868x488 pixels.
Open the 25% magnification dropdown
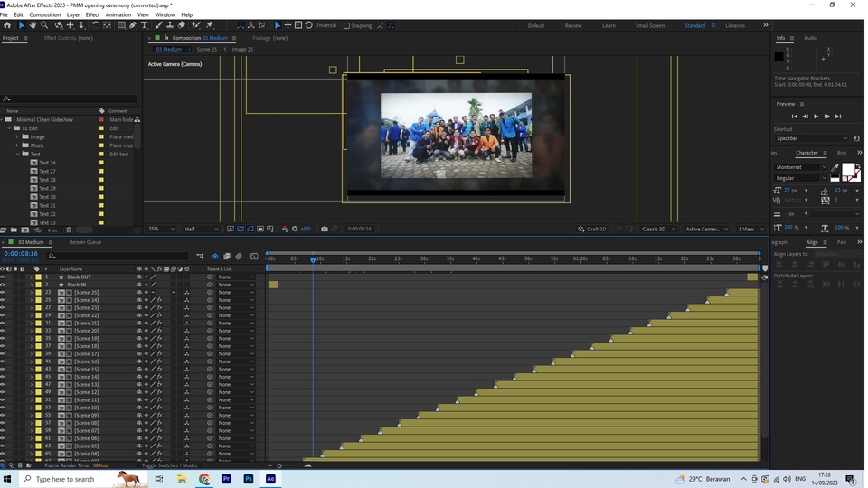pos(161,229)
